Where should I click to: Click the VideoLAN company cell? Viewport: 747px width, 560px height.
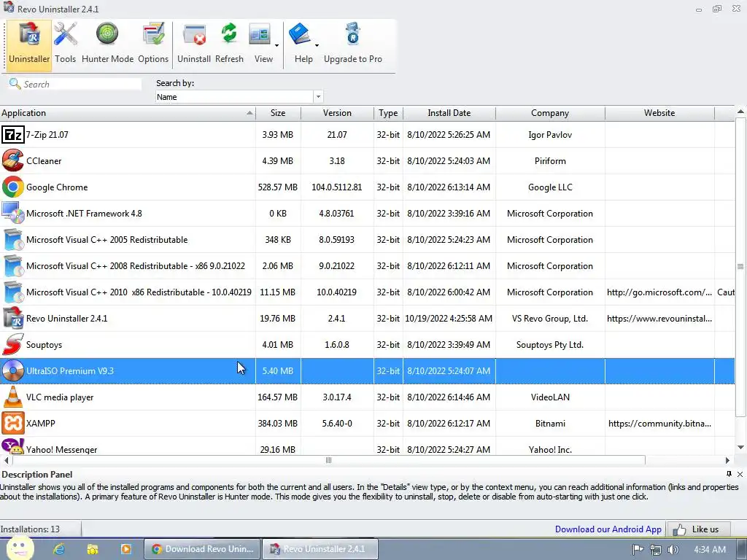[550, 397]
